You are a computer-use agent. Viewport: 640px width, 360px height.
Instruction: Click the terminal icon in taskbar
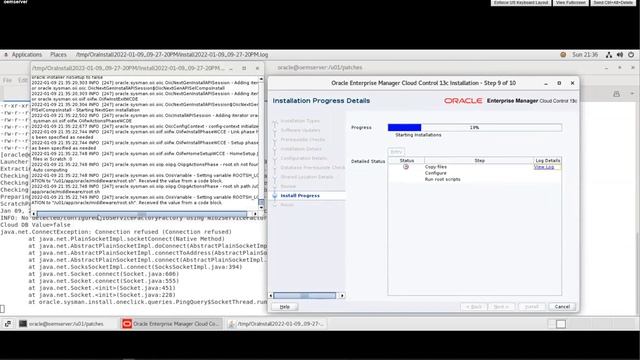(23, 324)
